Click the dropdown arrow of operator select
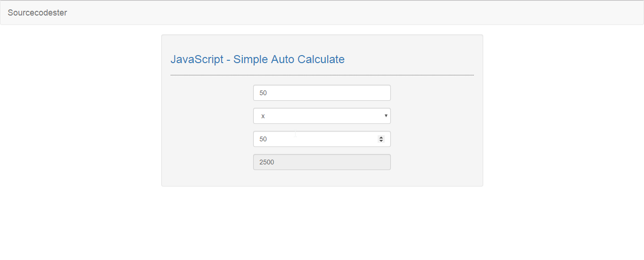This screenshot has width=644, height=260. pyautogui.click(x=386, y=115)
